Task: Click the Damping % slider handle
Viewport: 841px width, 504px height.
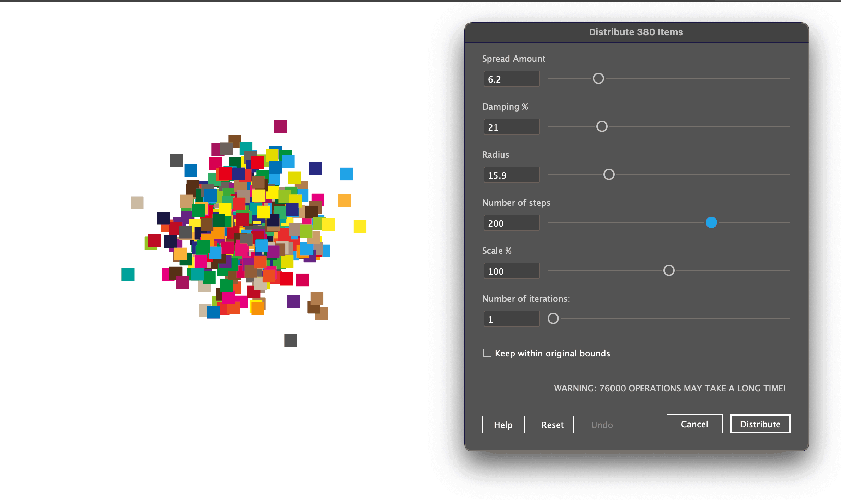Action: point(602,126)
